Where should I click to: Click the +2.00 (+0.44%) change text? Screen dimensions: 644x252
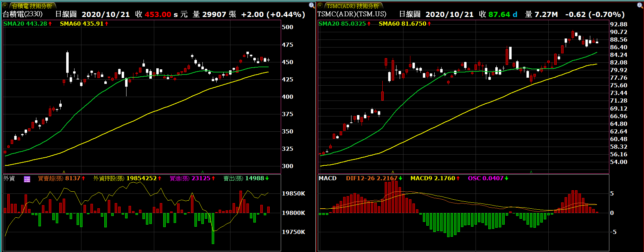click(x=273, y=14)
